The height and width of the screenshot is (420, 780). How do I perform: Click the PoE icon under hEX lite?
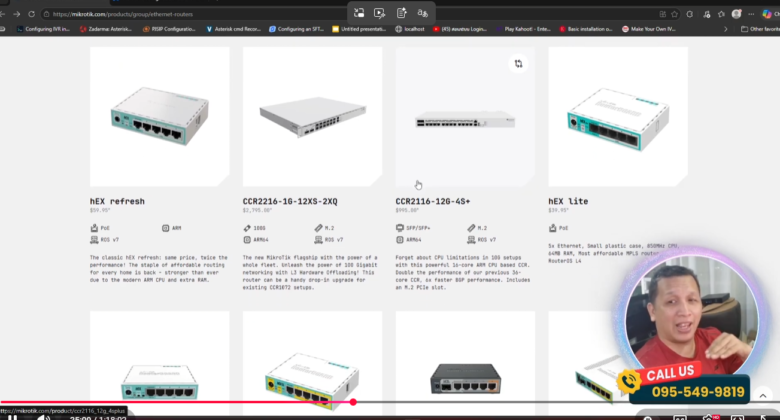[552, 228]
